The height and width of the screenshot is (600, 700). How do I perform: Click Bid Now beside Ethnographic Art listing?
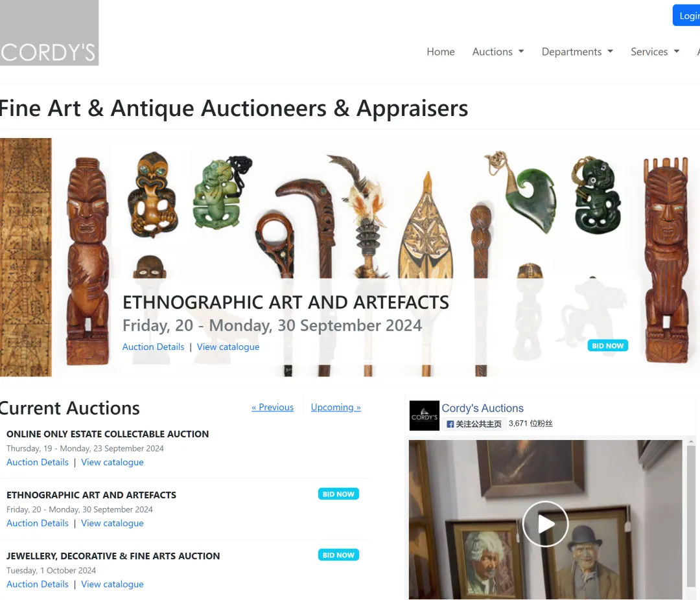point(338,494)
